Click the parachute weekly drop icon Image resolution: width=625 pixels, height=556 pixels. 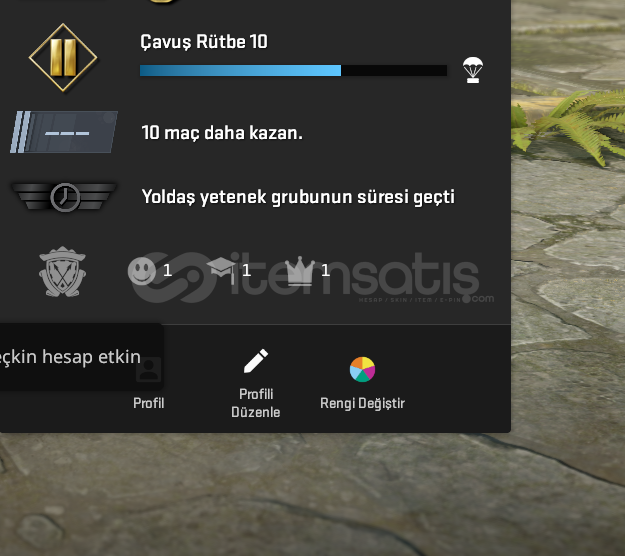(x=473, y=70)
